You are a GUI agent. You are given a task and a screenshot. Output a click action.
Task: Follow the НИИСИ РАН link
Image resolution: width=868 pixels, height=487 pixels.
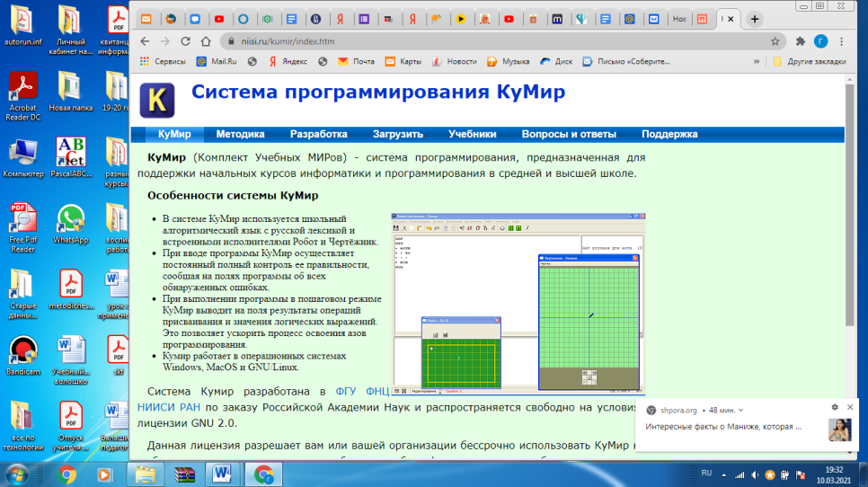coord(169,407)
